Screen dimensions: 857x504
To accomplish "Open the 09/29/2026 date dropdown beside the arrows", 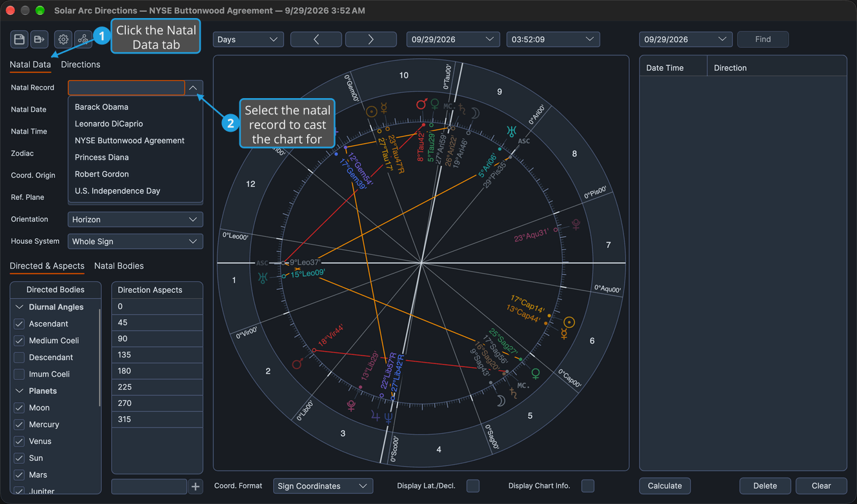I will (x=453, y=39).
